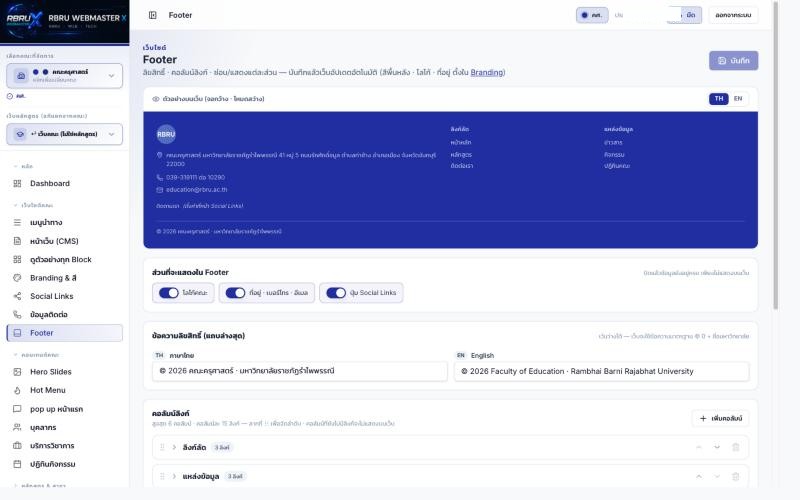
Task: Click the briefcase icon of the academic services item
Action: point(17,445)
